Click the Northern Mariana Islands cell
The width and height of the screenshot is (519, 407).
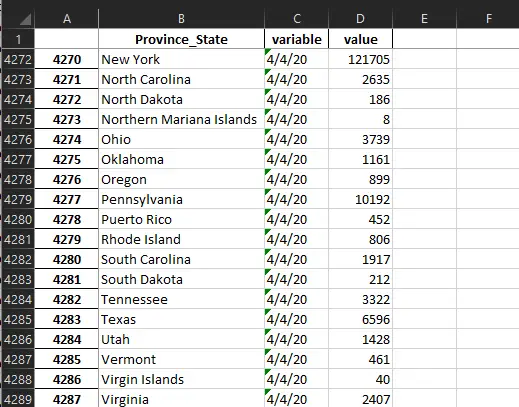(181, 119)
